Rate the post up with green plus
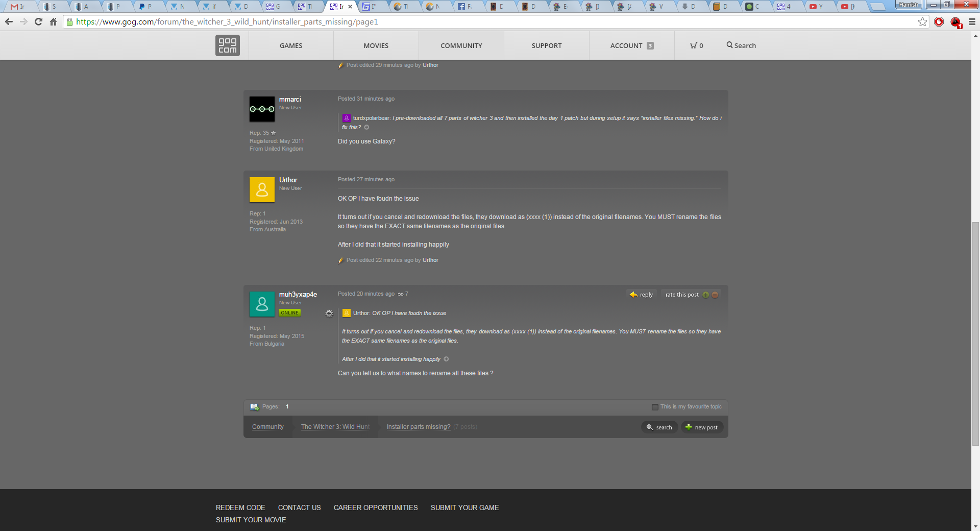This screenshot has height=531, width=980. 705,295
